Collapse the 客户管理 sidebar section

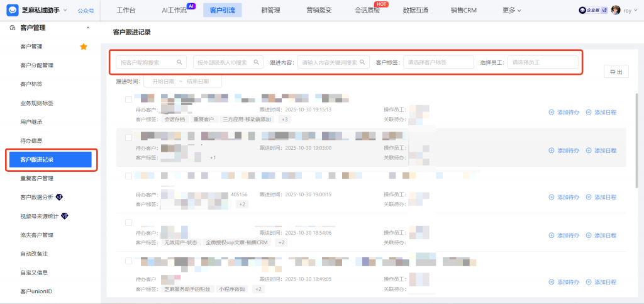[87, 28]
